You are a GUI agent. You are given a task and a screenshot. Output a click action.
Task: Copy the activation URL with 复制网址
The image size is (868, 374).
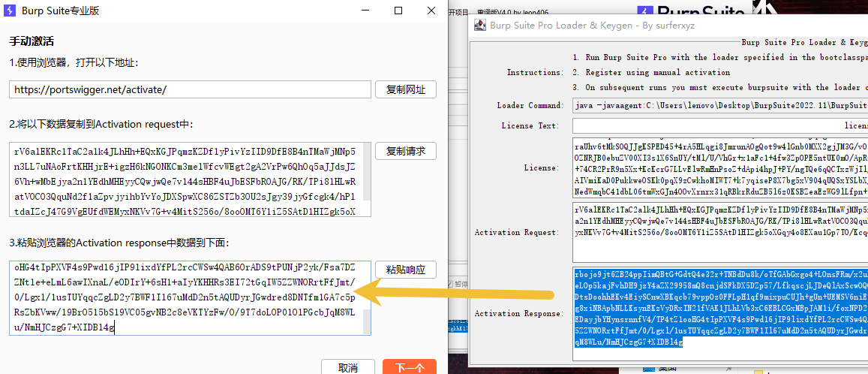(x=406, y=90)
